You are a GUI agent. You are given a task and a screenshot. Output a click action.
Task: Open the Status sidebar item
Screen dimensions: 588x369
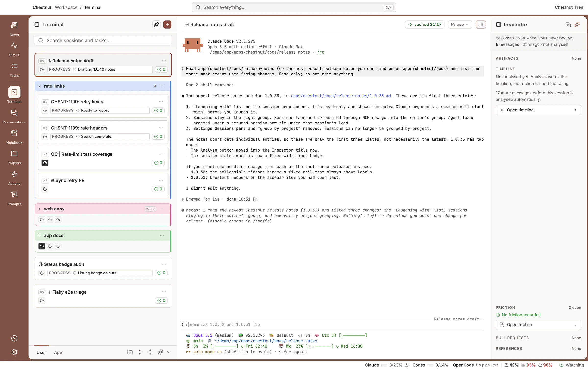(x=14, y=49)
